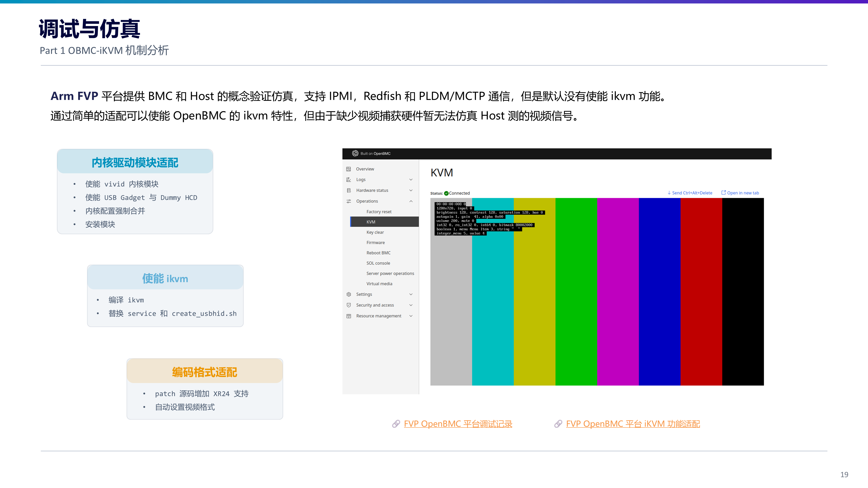The width and height of the screenshot is (868, 488).
Task: Click the Security and access shield icon
Action: pos(349,305)
